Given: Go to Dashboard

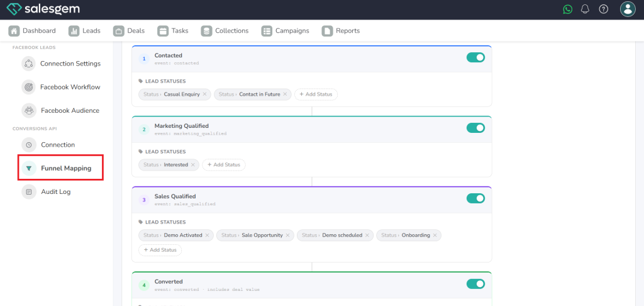Looking at the screenshot, I should pyautogui.click(x=32, y=31).
